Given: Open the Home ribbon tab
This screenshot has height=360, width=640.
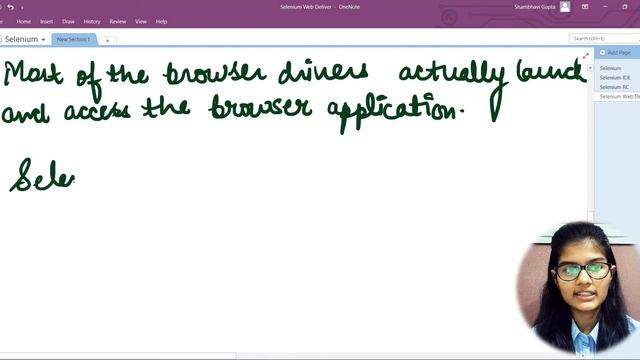Looking at the screenshot, I should coord(23,22).
